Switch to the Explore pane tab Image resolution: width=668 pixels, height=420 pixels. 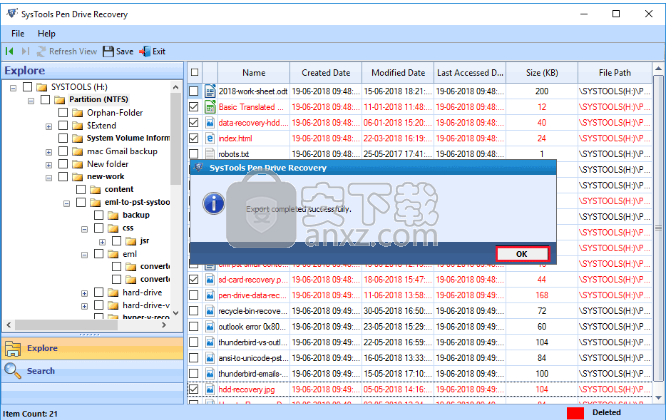click(92, 348)
